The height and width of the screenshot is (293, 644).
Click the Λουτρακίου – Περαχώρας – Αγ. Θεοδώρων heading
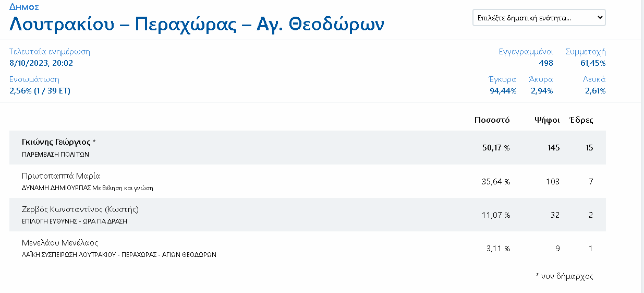coord(197,25)
